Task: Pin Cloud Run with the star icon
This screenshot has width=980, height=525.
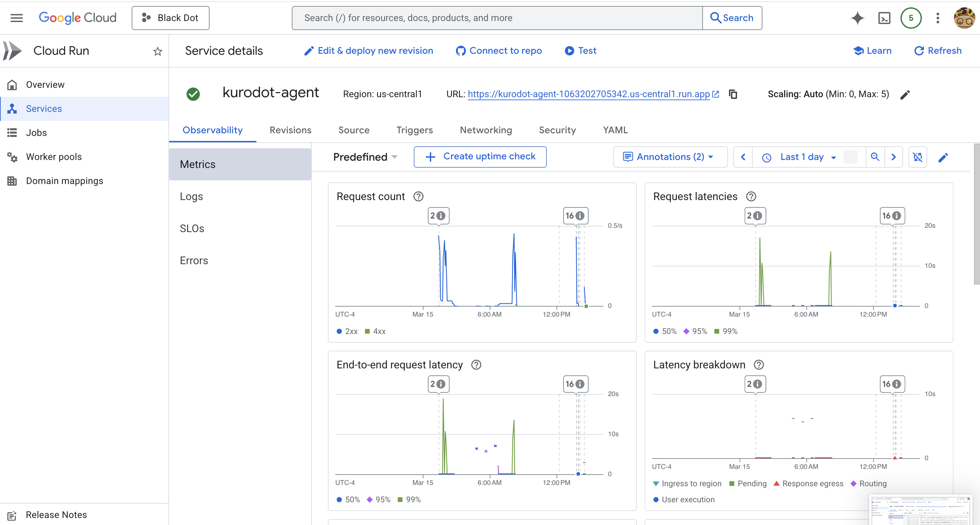Action: [157, 51]
